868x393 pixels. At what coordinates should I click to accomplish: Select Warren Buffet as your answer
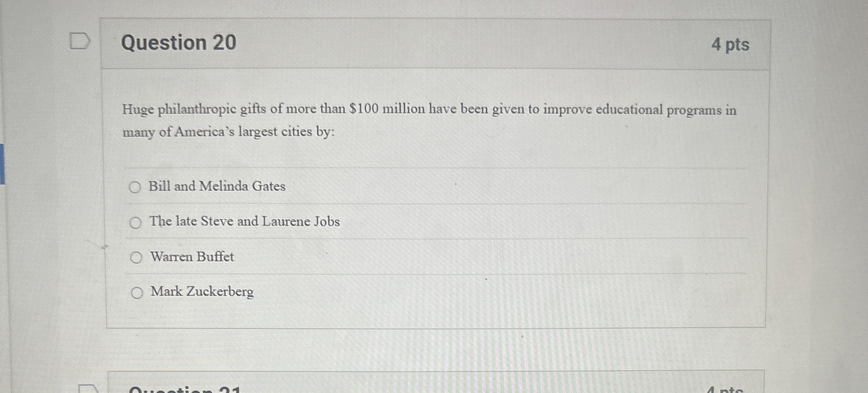137,258
